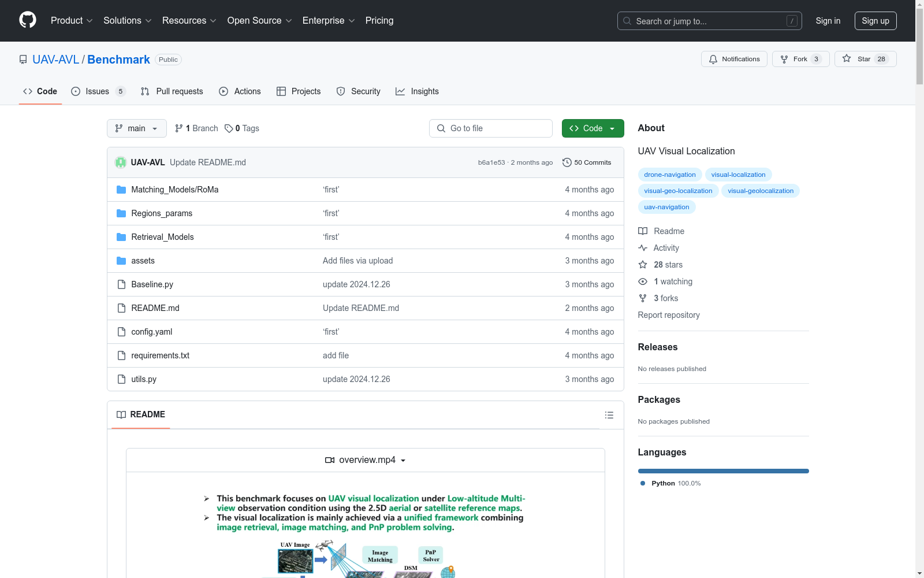The width and height of the screenshot is (924, 578).
Task: Open the Releases section heading
Action: (658, 347)
